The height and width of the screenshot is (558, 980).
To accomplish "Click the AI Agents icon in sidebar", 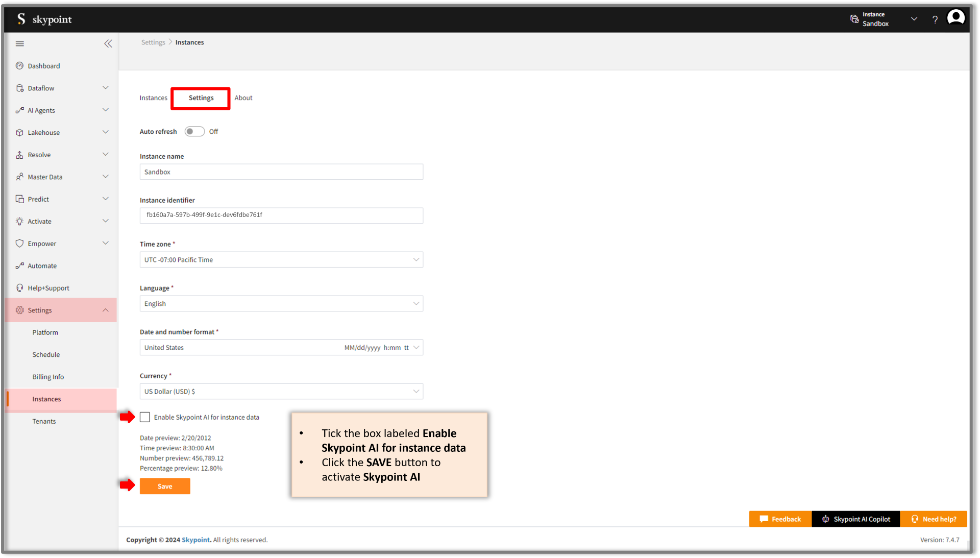I will point(19,110).
